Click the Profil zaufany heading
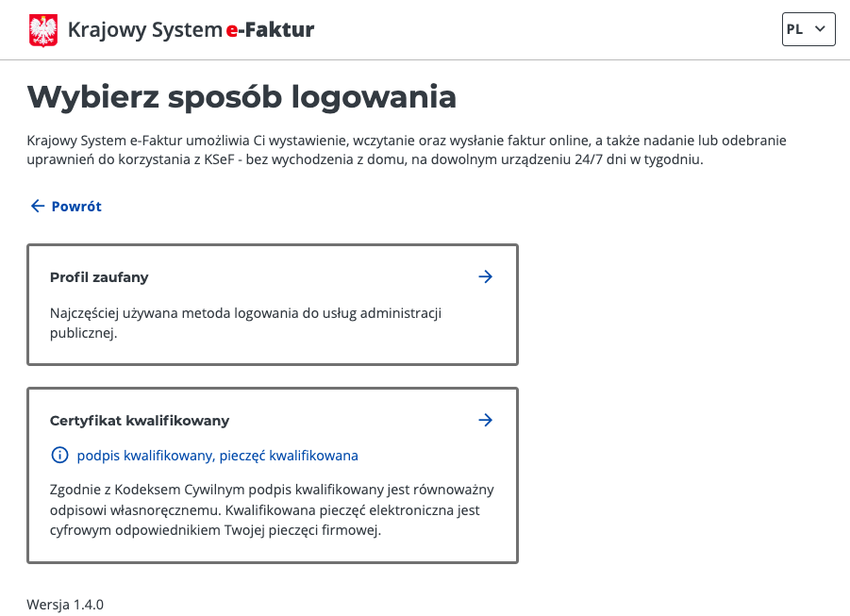The image size is (850, 616). pyautogui.click(x=99, y=277)
